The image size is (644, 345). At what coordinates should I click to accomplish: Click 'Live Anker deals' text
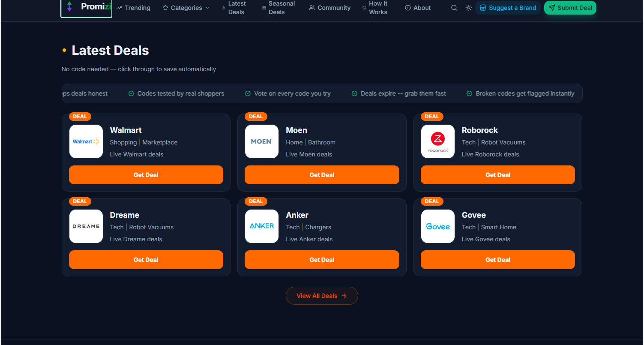(309, 239)
